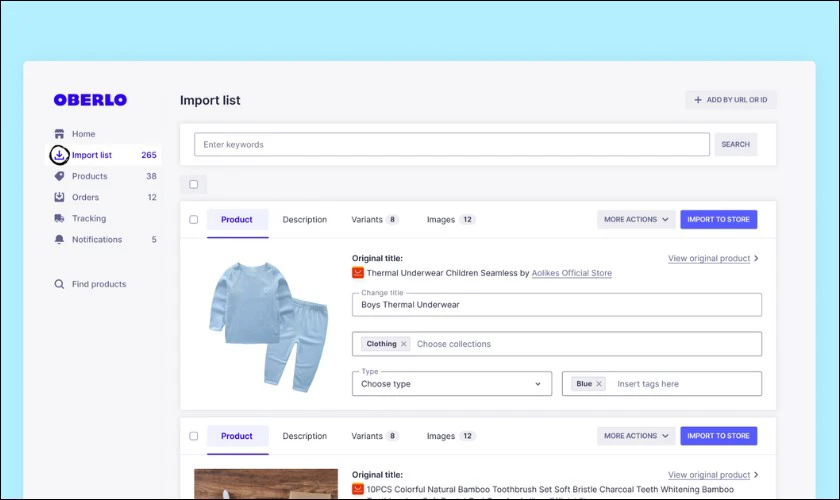Click 10PCS Colorful Natural Bamboo Toothbrush title
This screenshot has height=500, width=840.
(x=550, y=489)
